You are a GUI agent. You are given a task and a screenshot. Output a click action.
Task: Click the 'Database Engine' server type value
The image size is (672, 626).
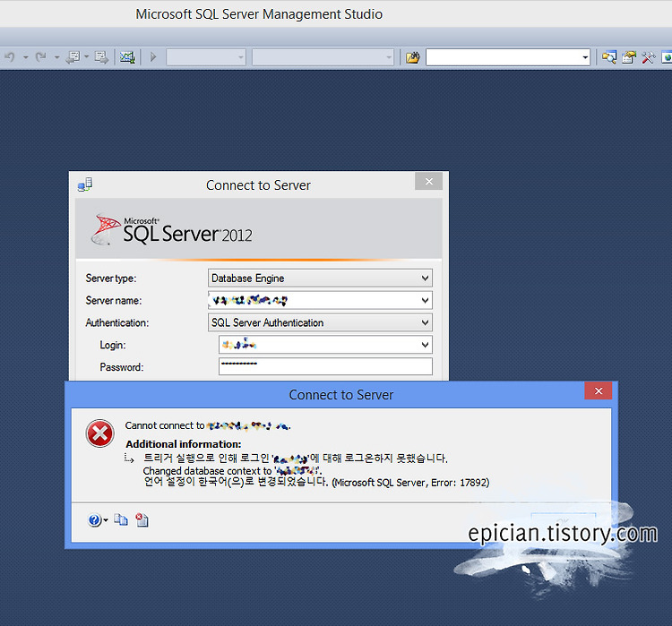pos(247,279)
